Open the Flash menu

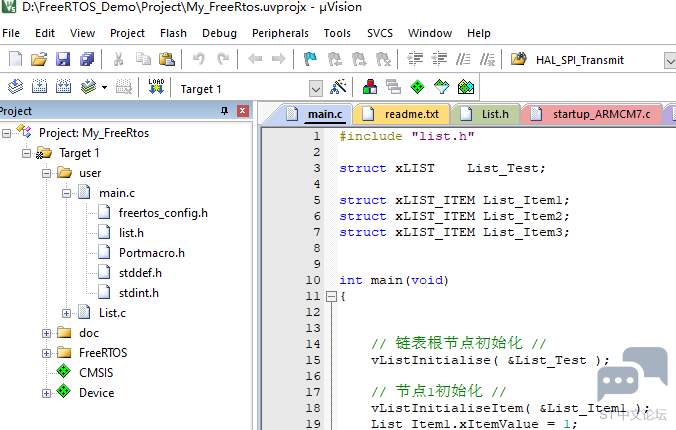tap(173, 33)
